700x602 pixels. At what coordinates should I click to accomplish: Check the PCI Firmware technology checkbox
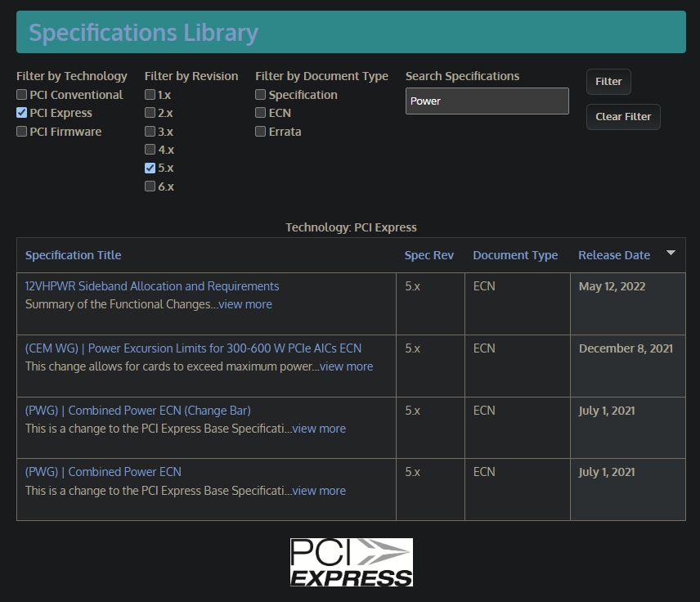coord(21,132)
